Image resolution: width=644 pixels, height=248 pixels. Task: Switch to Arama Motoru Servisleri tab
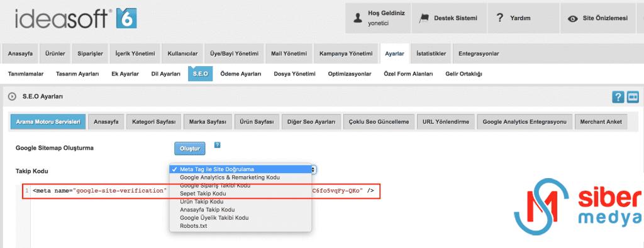pyautogui.click(x=48, y=122)
